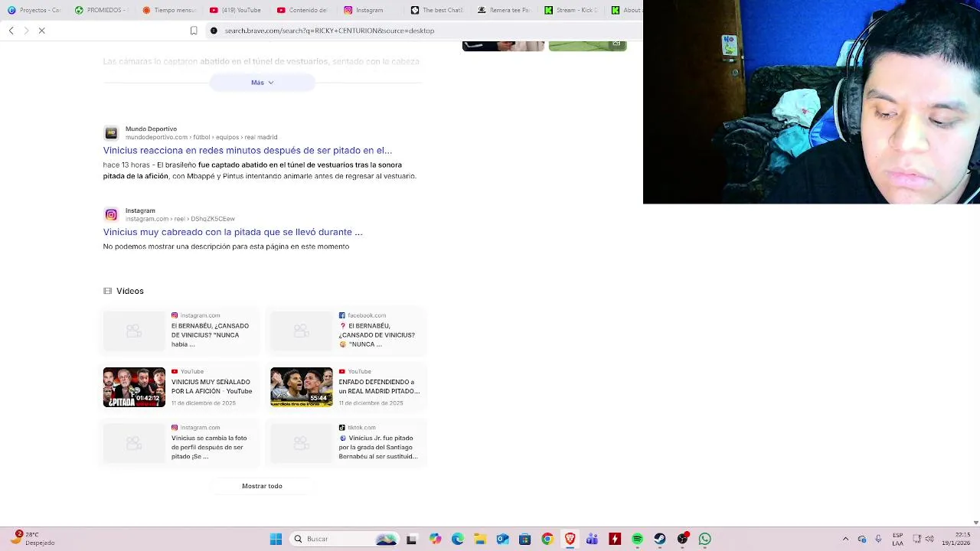Open 'VINICIUS MUY SEÑALADO POR LA AFICIÓN' title
The image size is (980, 551).
pos(211,386)
